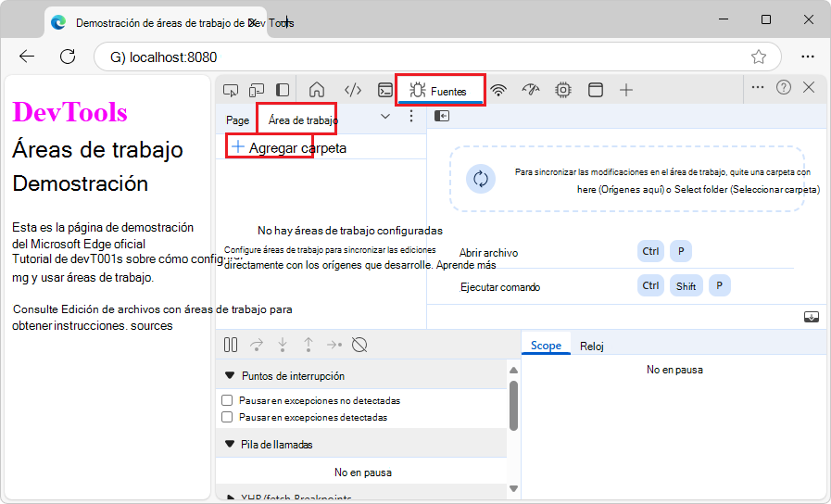
Task: Open DevTools help icon
Action: tap(784, 87)
